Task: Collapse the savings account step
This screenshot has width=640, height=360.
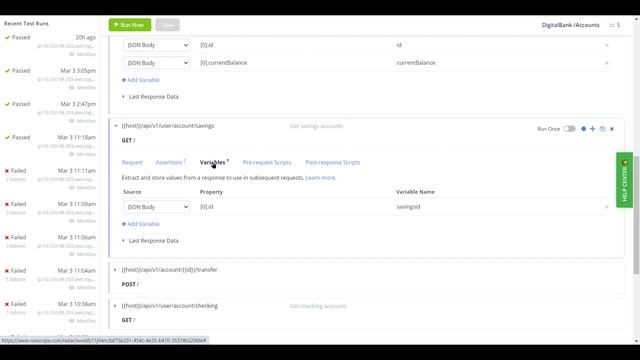Action: tap(116, 126)
